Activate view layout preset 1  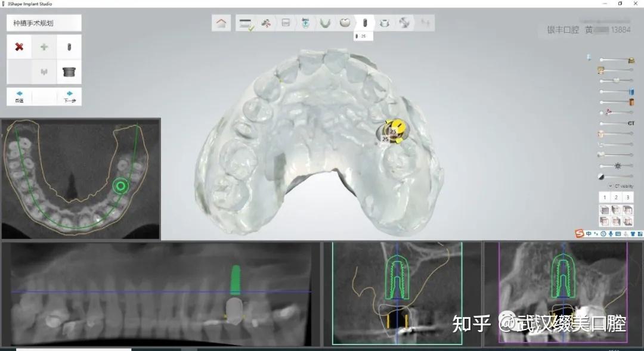(x=605, y=197)
